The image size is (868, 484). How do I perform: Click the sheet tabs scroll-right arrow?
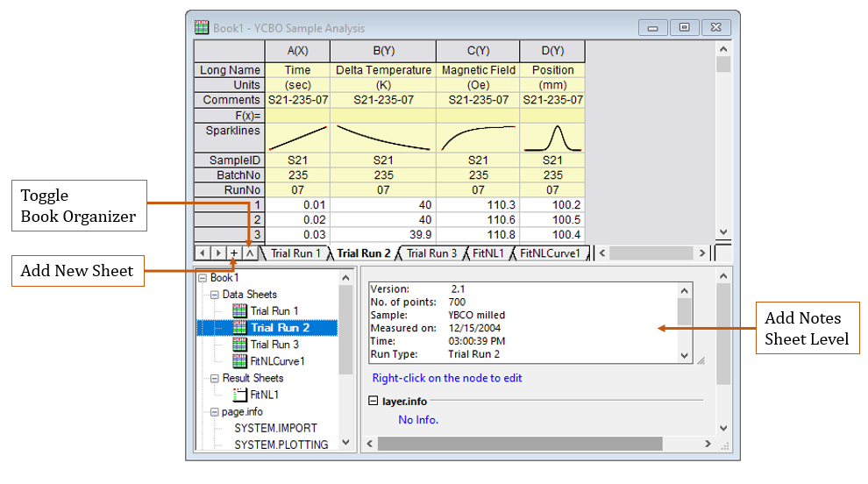point(218,253)
